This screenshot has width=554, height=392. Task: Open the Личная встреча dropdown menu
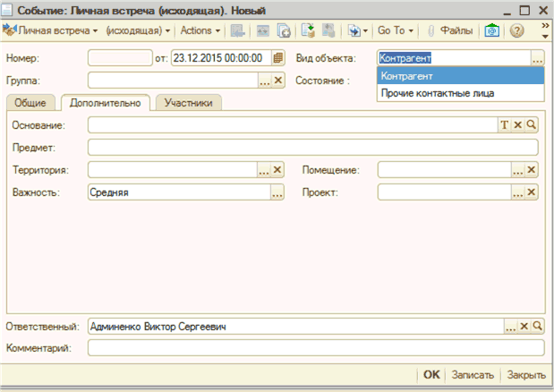[x=52, y=31]
